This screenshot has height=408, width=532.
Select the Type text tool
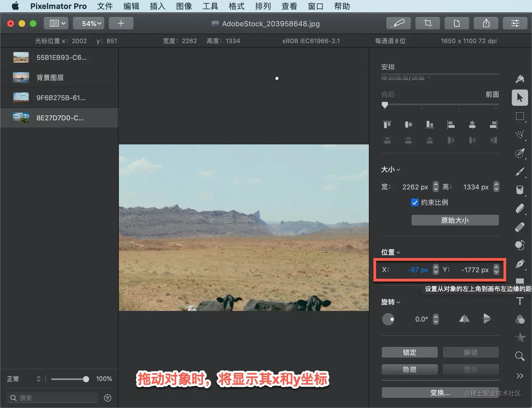pyautogui.click(x=520, y=301)
